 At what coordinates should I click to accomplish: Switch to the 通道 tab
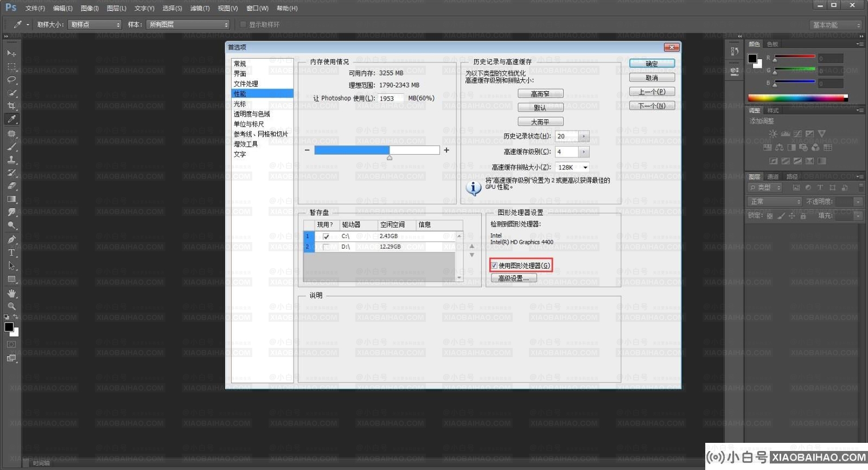(x=773, y=177)
